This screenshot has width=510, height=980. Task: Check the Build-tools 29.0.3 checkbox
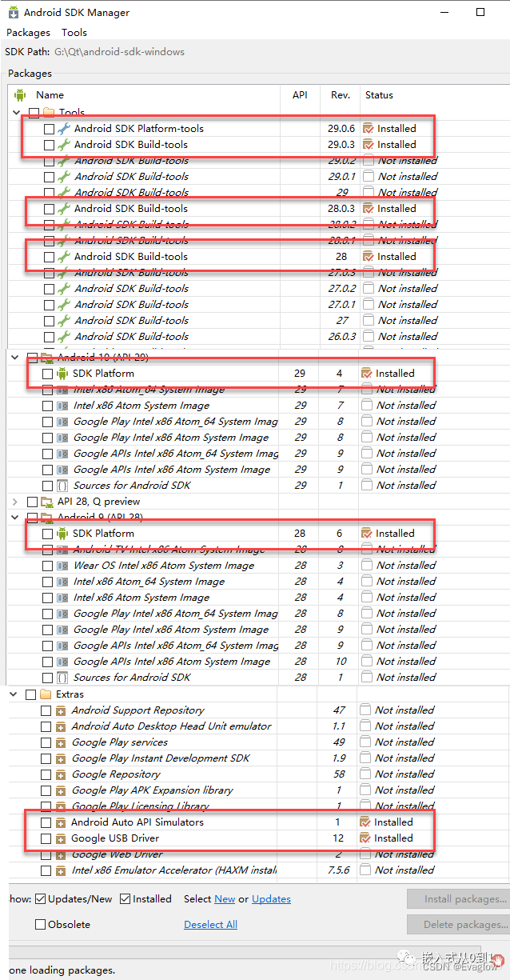49,145
